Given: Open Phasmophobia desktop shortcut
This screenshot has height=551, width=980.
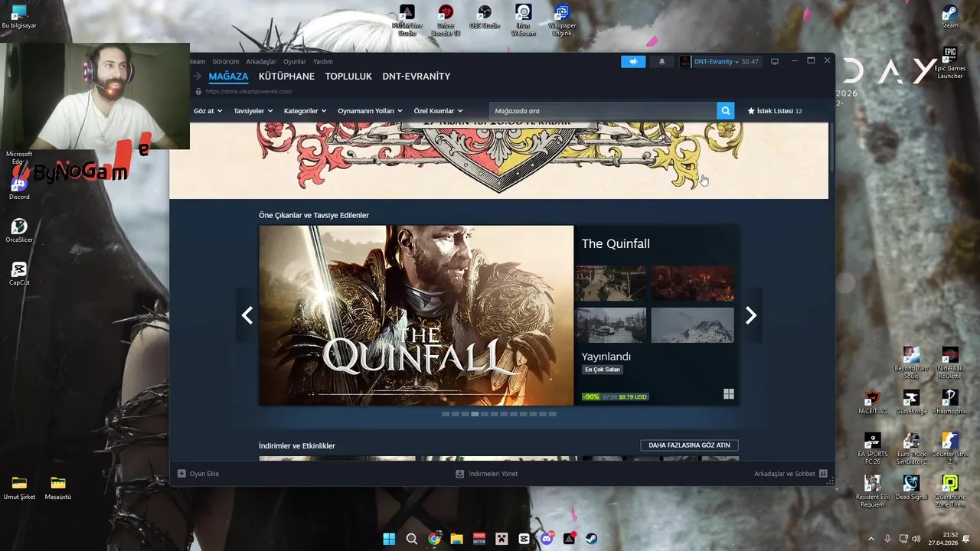Looking at the screenshot, I should click(x=949, y=402).
